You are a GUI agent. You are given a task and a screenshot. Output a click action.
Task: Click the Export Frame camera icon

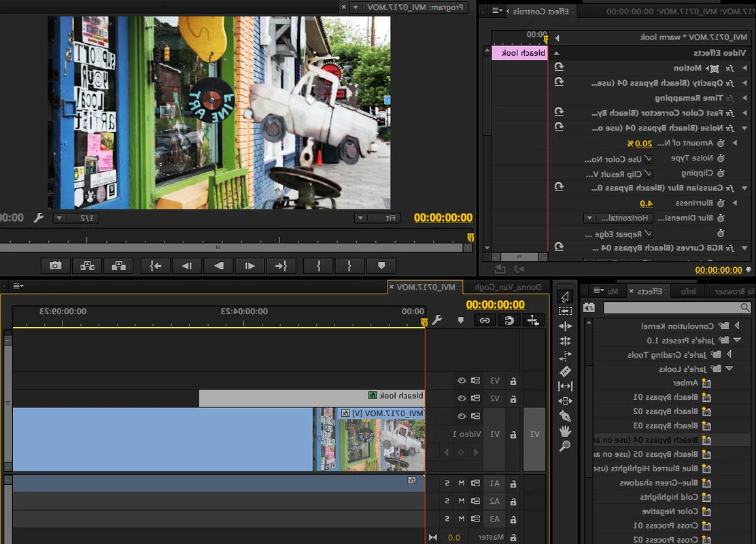coord(56,266)
